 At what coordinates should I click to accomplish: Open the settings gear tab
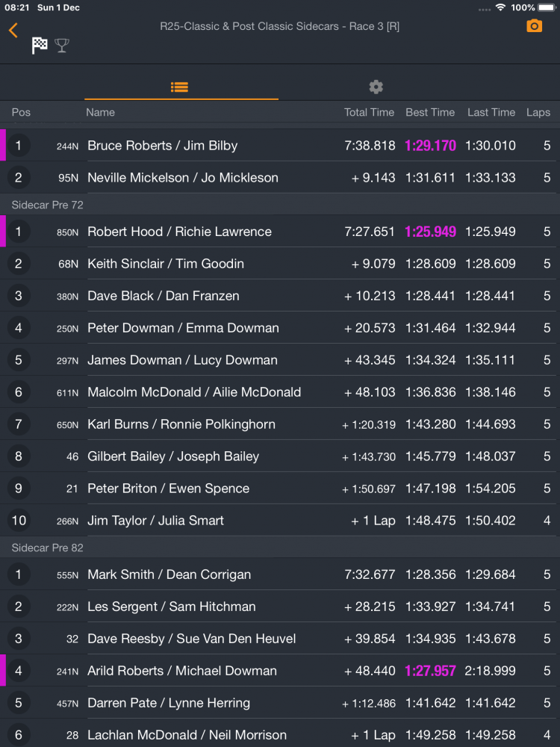coord(376,87)
